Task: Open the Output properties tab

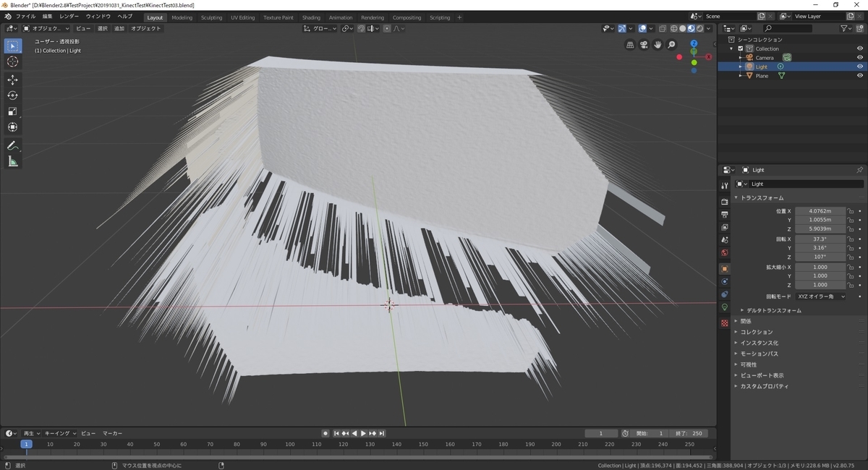Action: (724, 215)
